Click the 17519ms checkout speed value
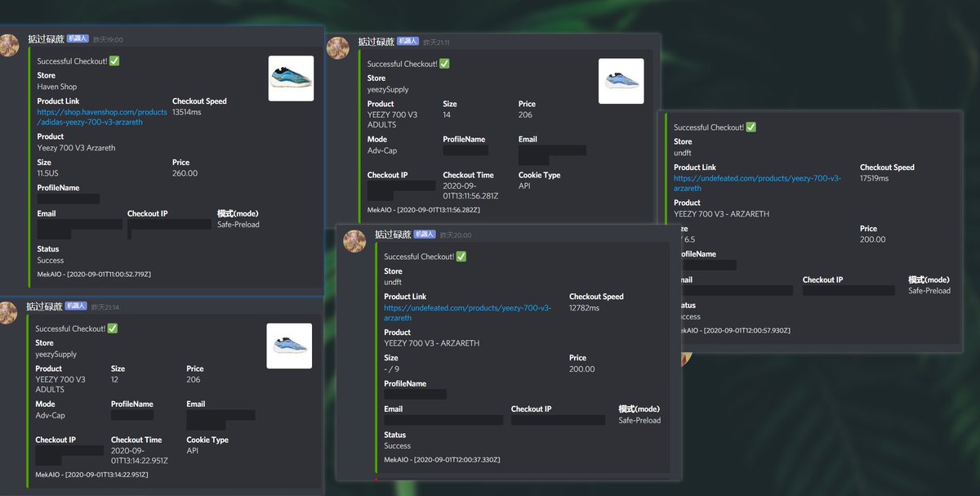Screen dimensions: 980x496 point(875,178)
